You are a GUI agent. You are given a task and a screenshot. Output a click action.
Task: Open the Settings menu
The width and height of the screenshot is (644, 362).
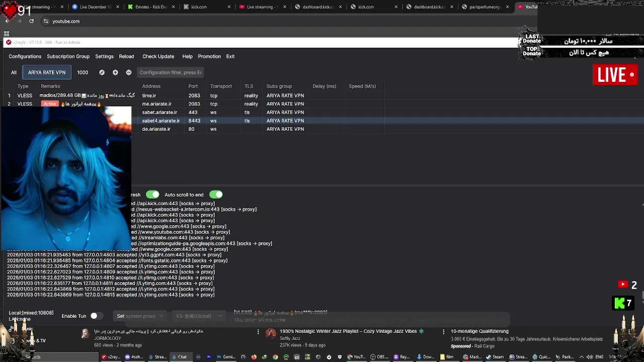tap(104, 56)
